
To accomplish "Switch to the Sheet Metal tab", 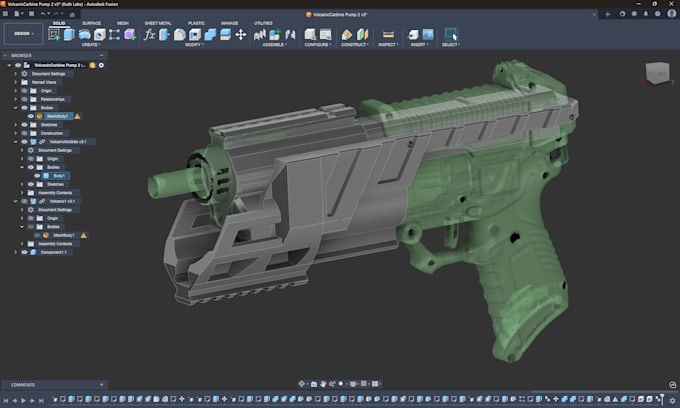I will (158, 23).
